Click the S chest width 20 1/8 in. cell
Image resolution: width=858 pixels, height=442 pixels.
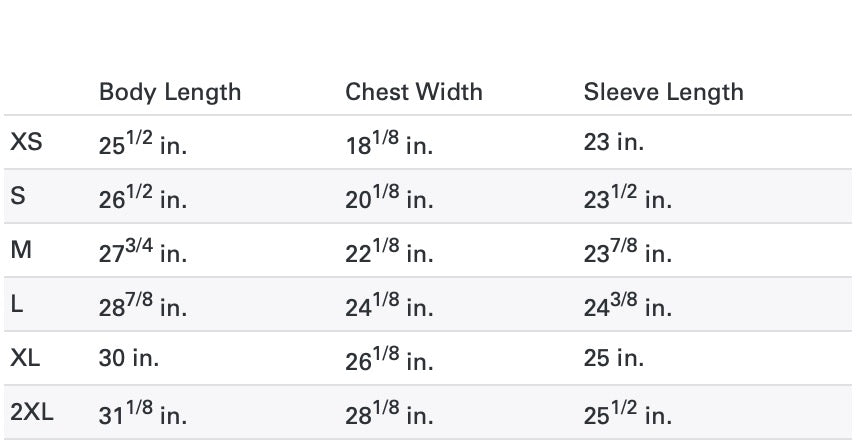[389, 199]
